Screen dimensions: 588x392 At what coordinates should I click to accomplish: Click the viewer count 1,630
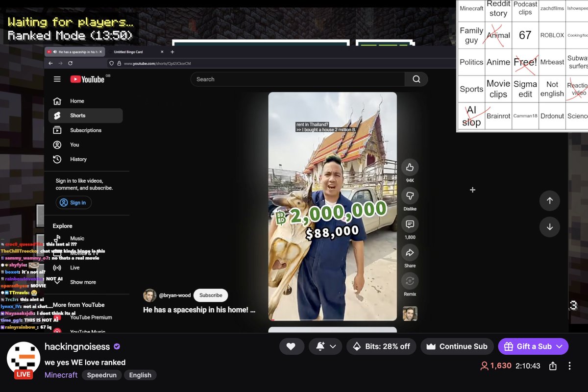[496, 366]
